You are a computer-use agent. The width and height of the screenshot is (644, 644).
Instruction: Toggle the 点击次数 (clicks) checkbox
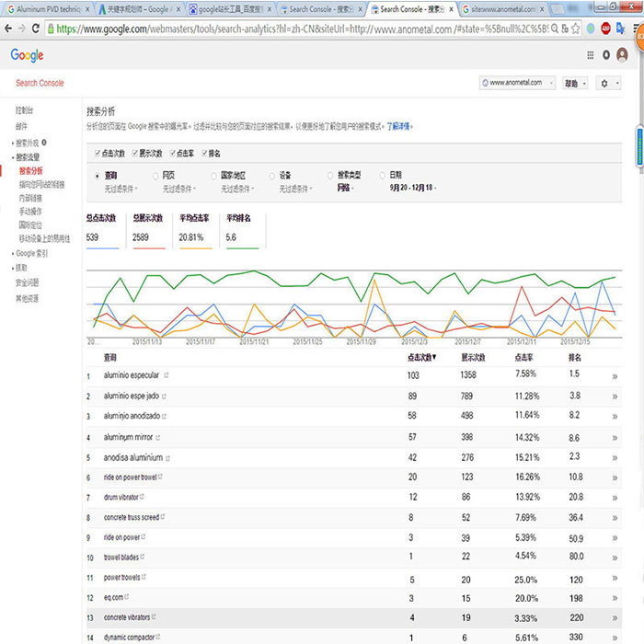(97, 153)
